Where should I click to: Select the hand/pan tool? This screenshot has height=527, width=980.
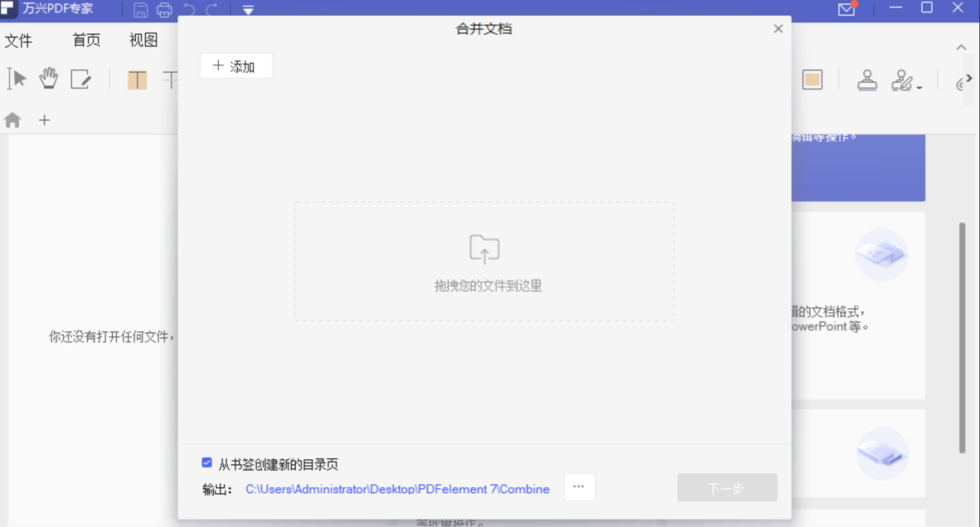pos(48,78)
